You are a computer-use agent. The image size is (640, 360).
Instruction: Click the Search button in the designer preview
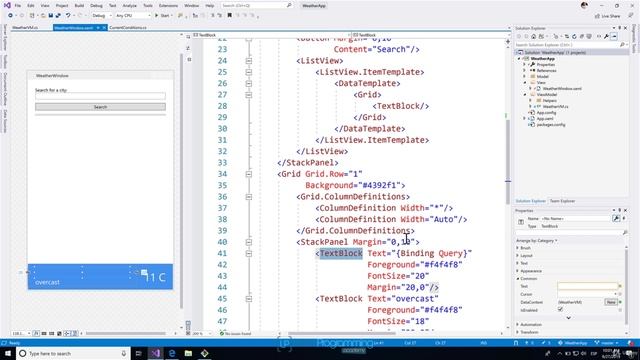pos(100,107)
